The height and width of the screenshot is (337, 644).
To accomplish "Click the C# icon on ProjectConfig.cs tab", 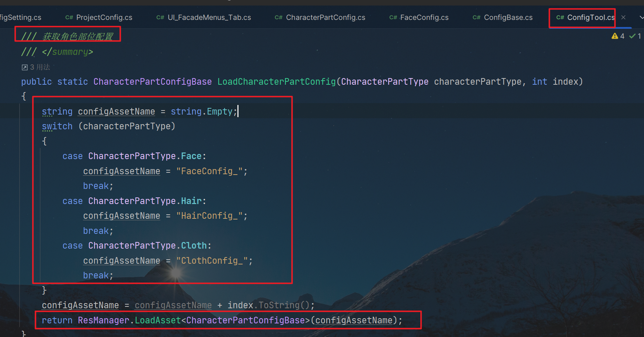I will point(69,18).
